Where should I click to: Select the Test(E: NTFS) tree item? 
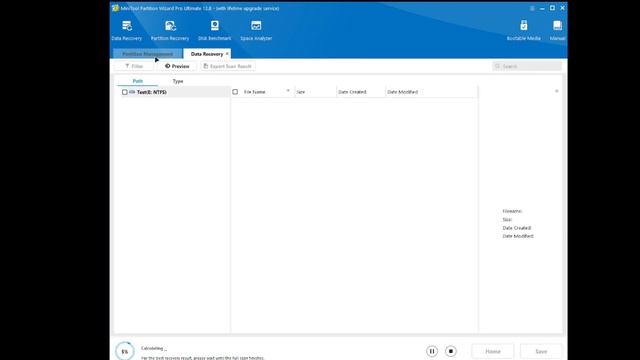pos(151,92)
